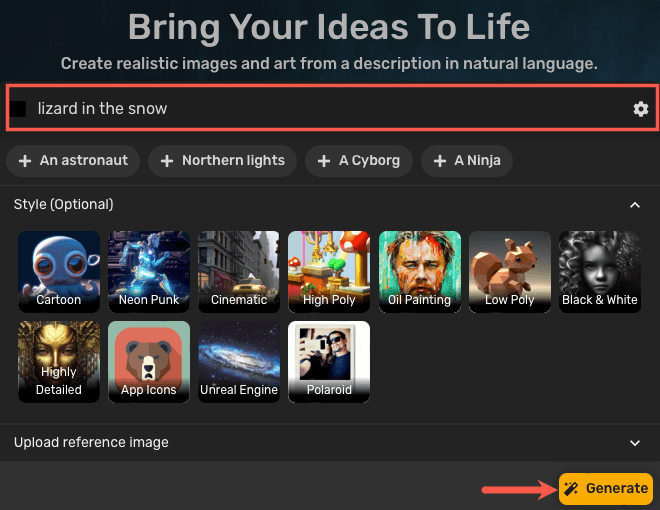
Task: Click the Upload reference image label
Action: pyautogui.click(x=91, y=442)
